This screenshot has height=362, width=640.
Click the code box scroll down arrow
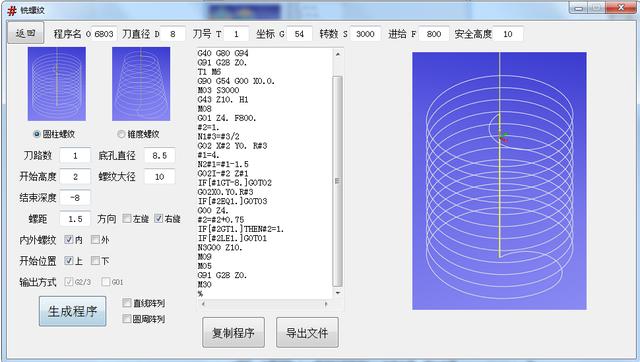coord(338,293)
